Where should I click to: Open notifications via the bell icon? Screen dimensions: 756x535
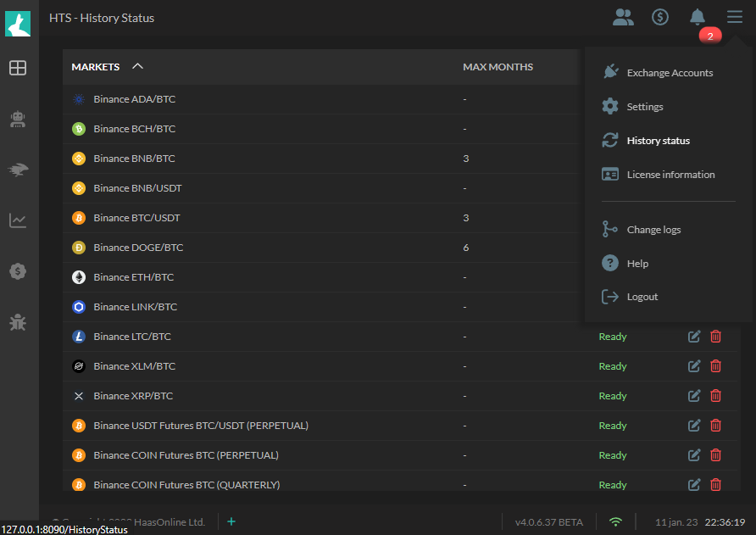698,16
